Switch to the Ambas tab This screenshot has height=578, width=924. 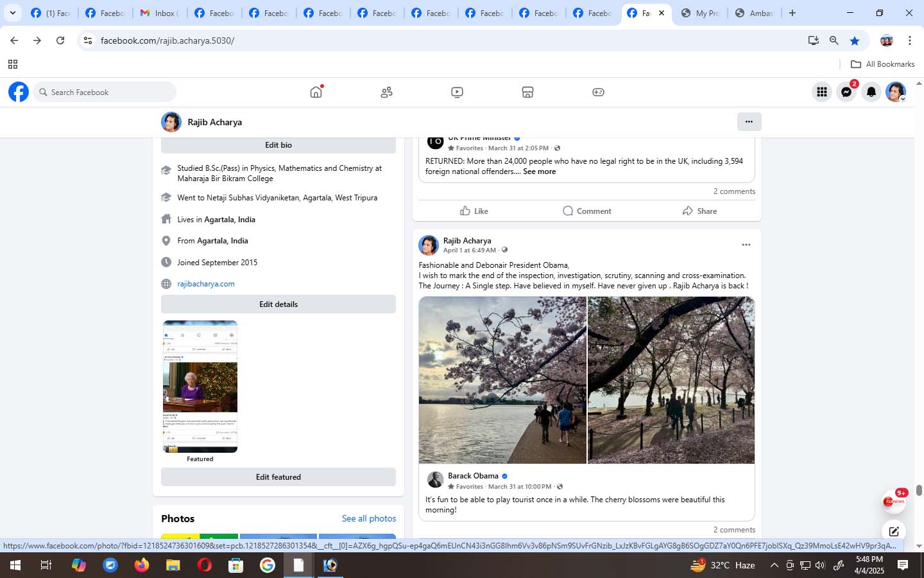[x=755, y=13]
